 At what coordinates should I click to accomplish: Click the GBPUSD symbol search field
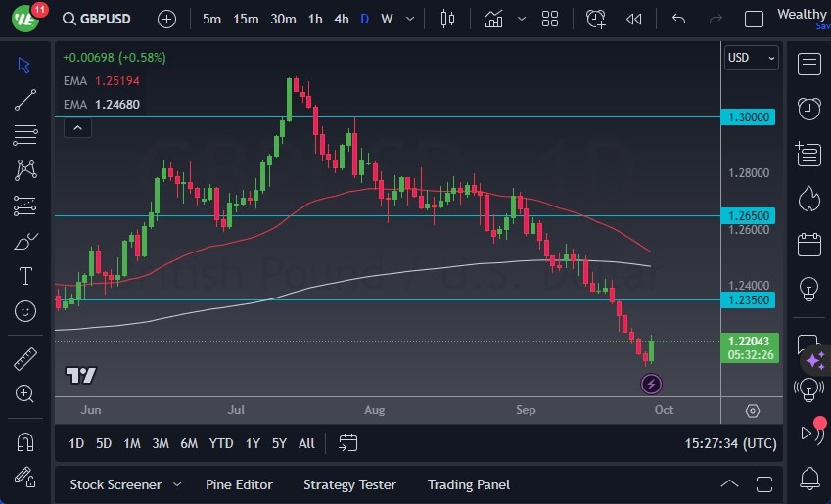point(96,19)
